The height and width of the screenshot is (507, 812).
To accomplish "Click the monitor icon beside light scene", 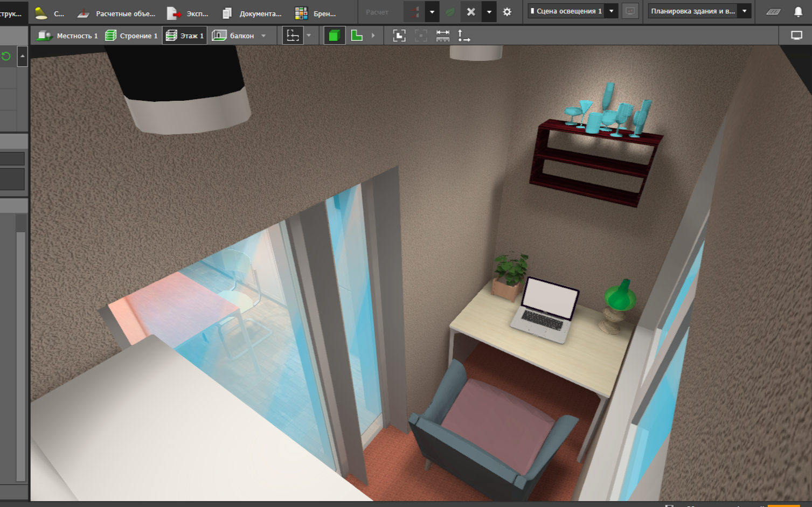I will pyautogui.click(x=630, y=11).
